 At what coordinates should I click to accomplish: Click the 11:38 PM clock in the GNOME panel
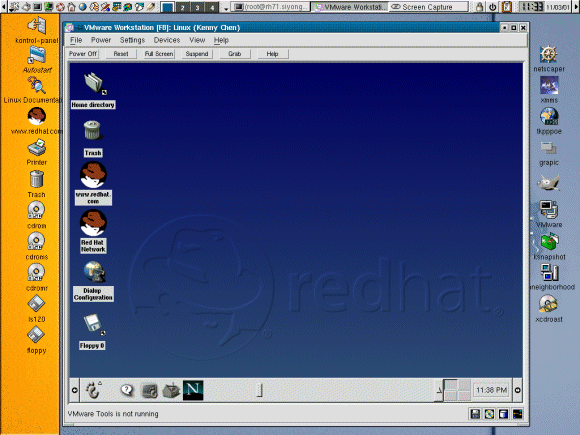491,390
